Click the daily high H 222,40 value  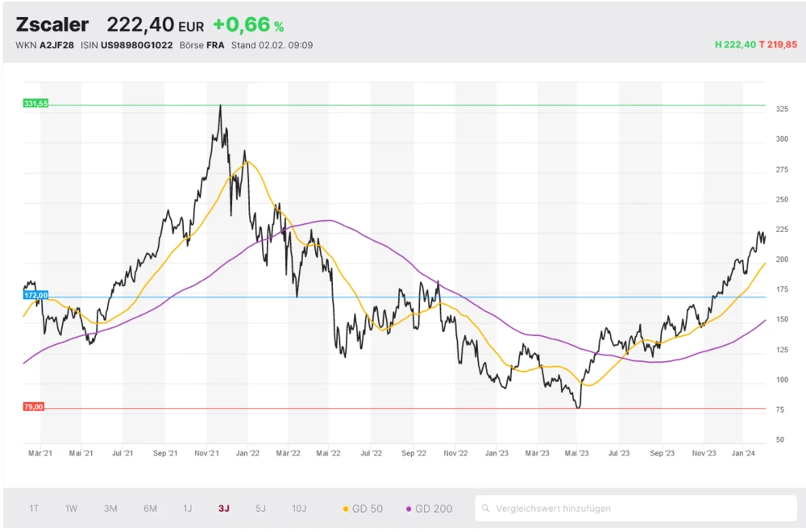click(735, 45)
